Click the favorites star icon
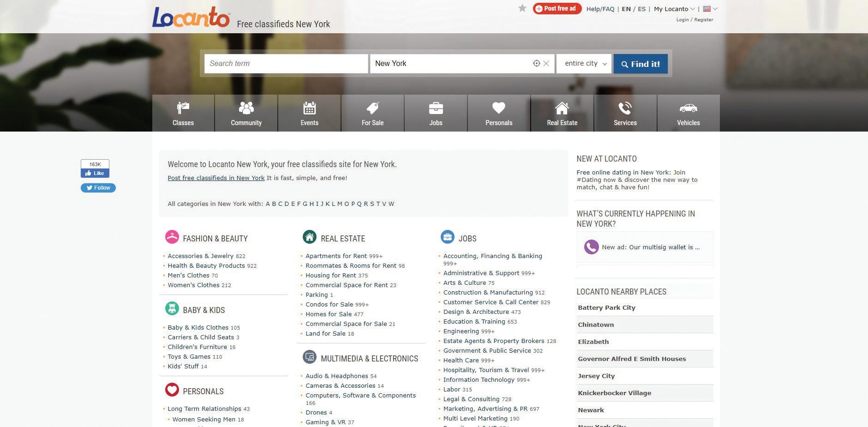 [x=522, y=8]
